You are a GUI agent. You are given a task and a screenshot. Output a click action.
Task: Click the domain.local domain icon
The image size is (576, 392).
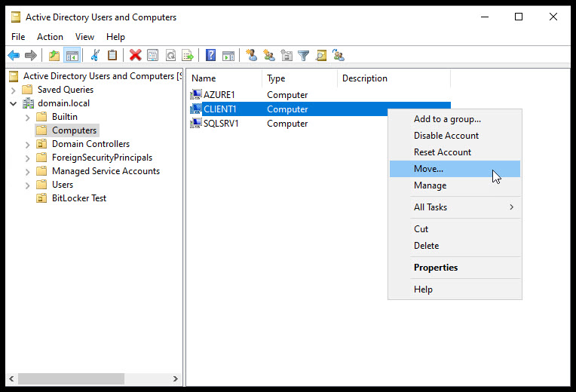click(29, 103)
